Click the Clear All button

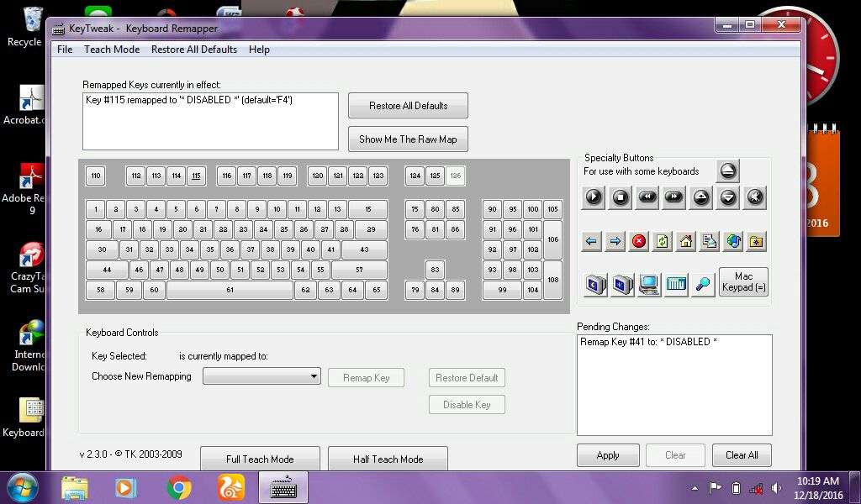[742, 455]
